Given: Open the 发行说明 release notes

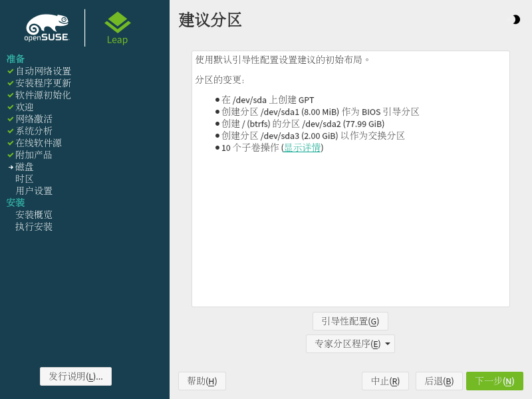Looking at the screenshot, I should [76, 376].
